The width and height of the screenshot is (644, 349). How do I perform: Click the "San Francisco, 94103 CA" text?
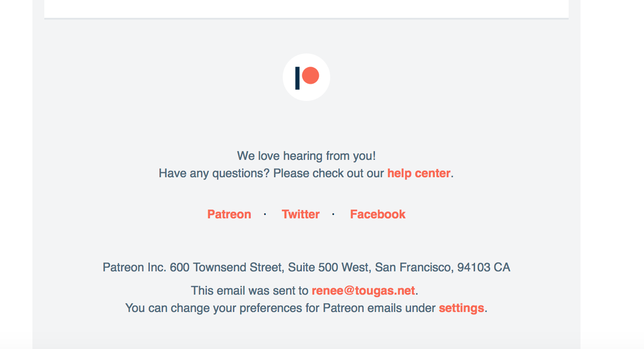[x=443, y=267]
